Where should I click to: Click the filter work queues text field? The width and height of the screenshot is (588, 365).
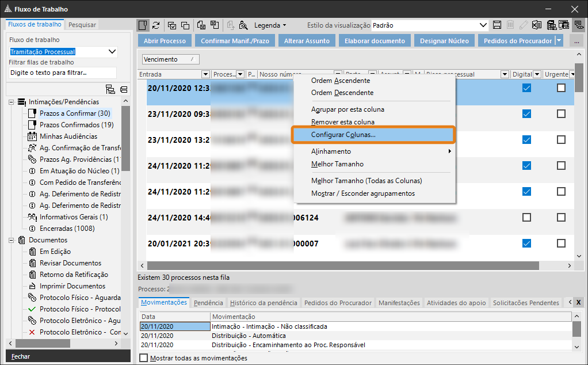coord(62,73)
